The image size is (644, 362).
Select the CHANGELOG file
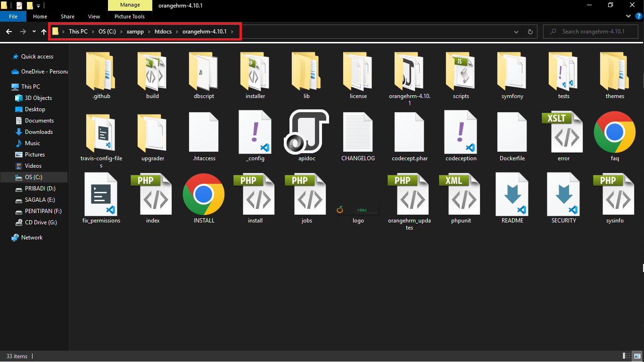point(358,138)
